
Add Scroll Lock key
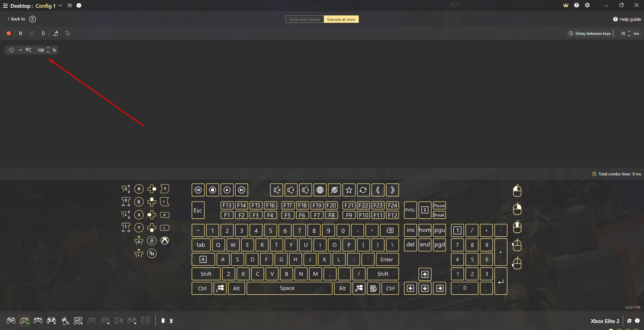(425, 210)
